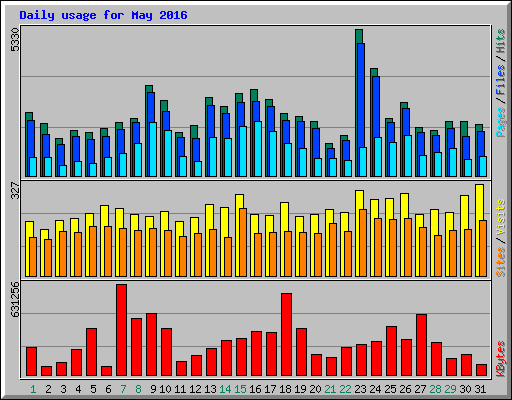The width and height of the screenshot is (512, 400).
Task: Select day 10 label on the x-axis
Action: pos(165,389)
